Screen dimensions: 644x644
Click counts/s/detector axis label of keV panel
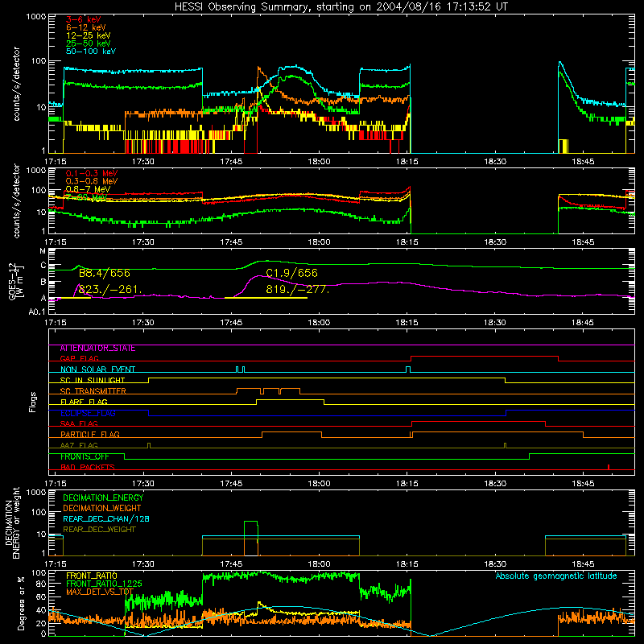click(x=16, y=84)
